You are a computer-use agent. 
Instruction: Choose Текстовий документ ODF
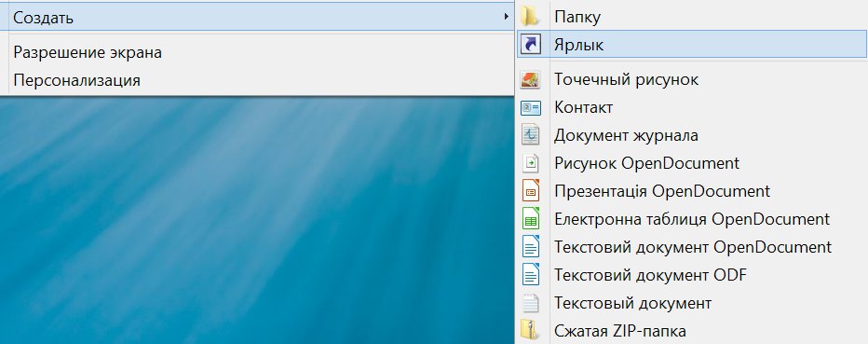coord(692,275)
